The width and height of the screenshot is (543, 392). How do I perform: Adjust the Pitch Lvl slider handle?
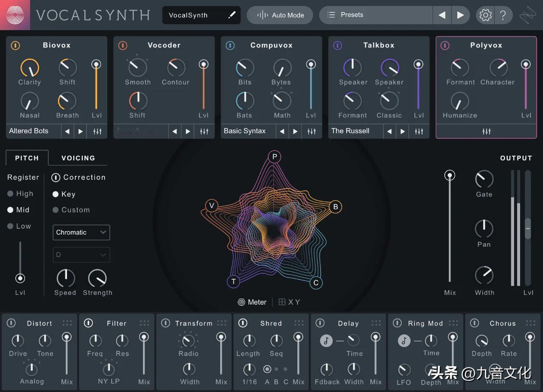[20, 278]
